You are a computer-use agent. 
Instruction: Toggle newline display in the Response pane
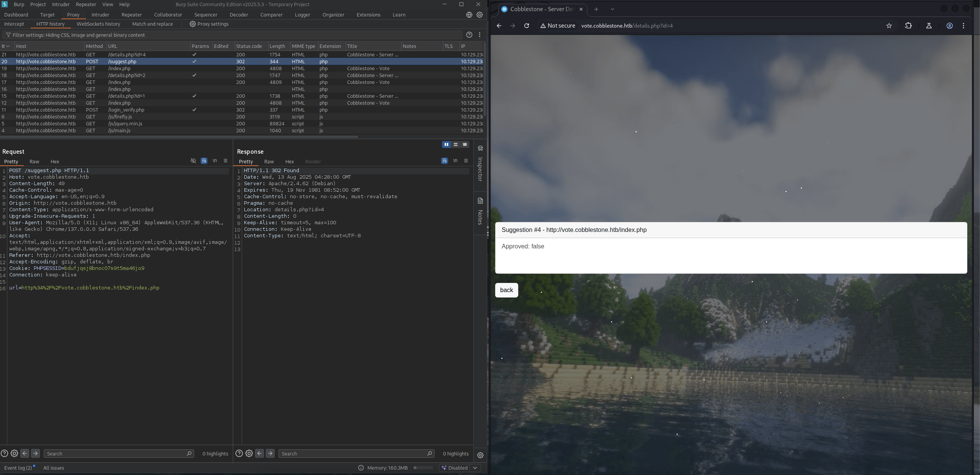(x=455, y=161)
